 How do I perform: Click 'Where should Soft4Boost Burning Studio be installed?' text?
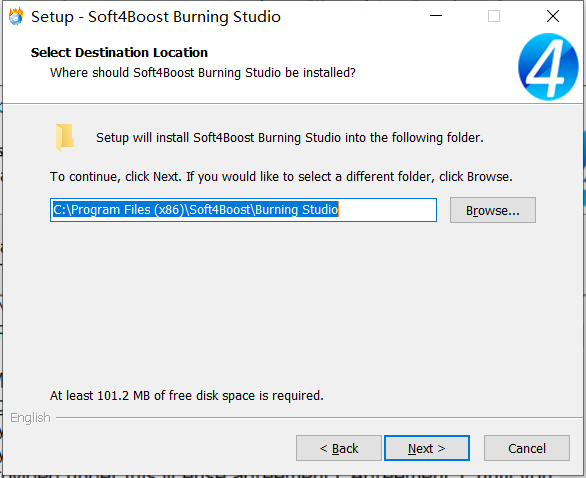pos(203,73)
